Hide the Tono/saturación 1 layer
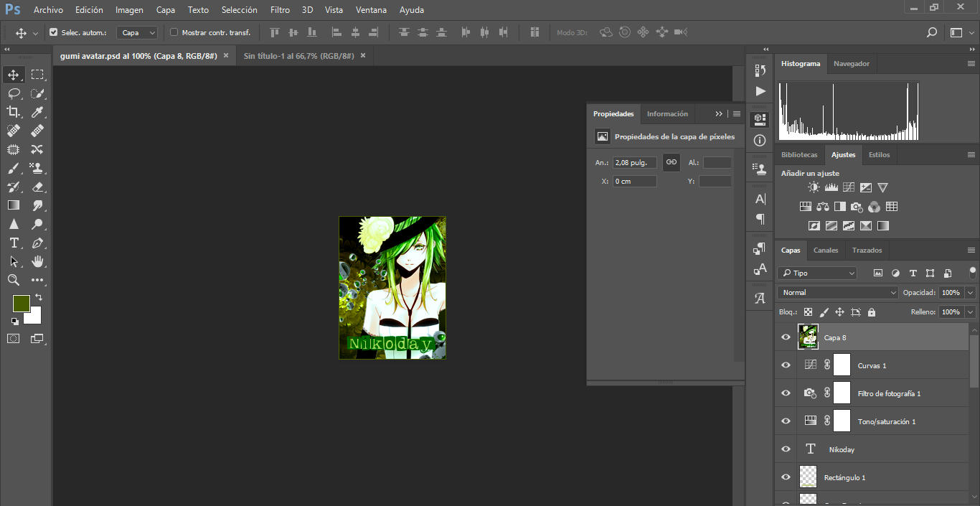This screenshot has width=980, height=506. point(786,421)
